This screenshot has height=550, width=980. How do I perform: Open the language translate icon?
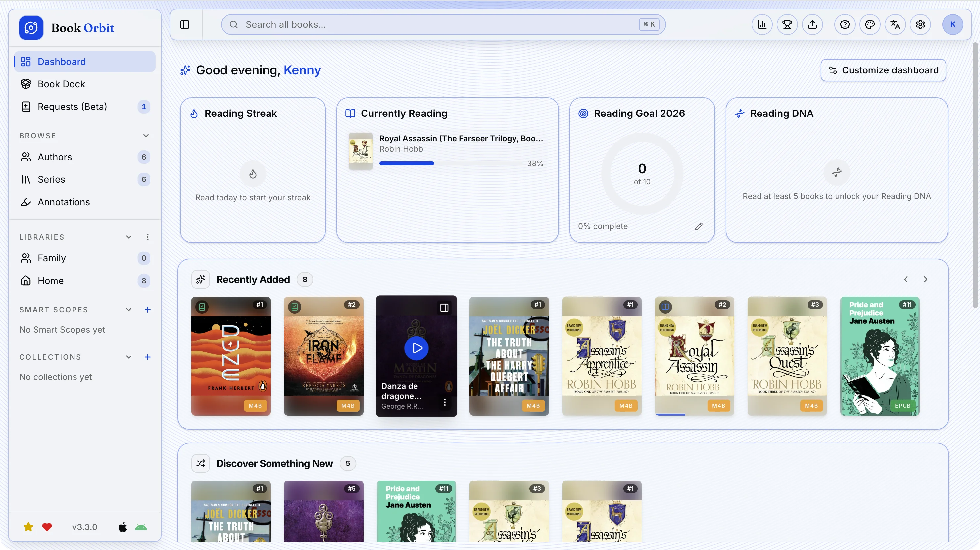coord(895,25)
